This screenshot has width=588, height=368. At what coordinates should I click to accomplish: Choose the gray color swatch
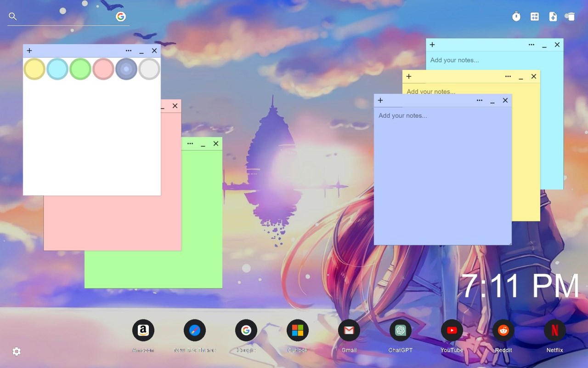(x=149, y=69)
